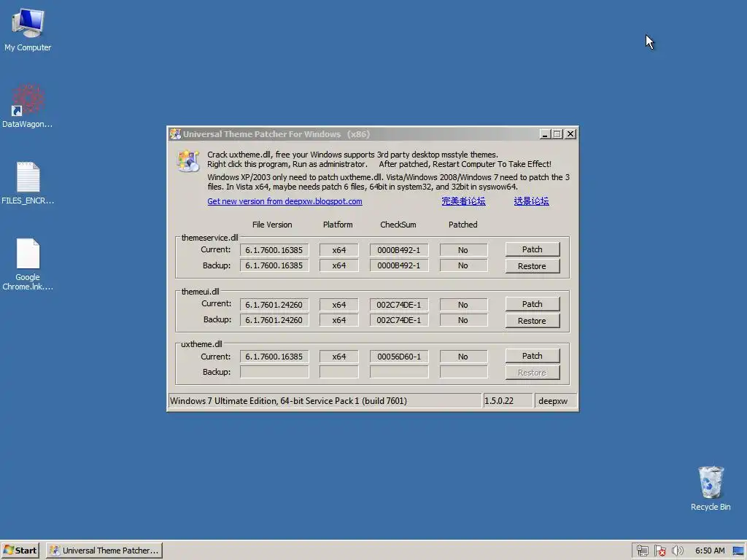Click the Universal Theme Patcher title bar icon
747x560 pixels.
(175, 134)
